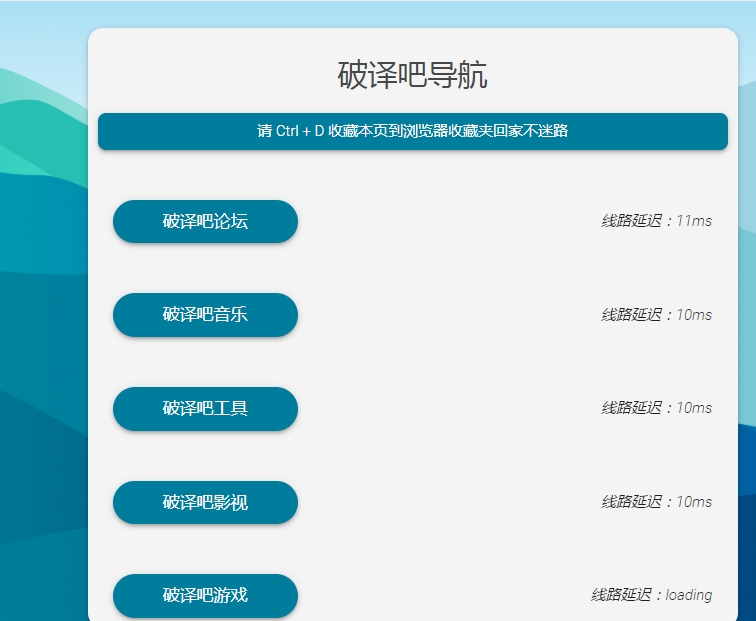Click the 线路延迟 label in the 游戏 row
The image size is (756, 621).
(621, 595)
